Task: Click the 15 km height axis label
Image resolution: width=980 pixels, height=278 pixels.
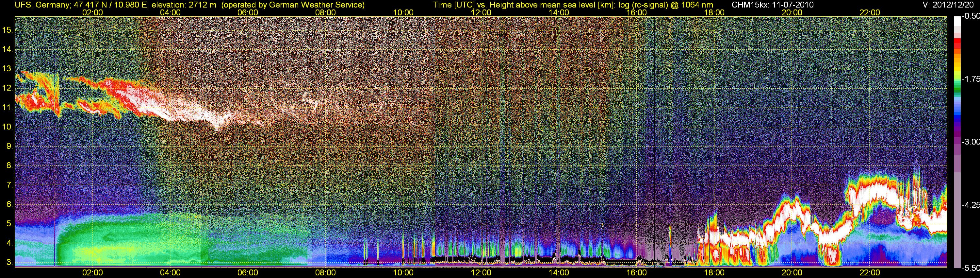Action: (8, 30)
